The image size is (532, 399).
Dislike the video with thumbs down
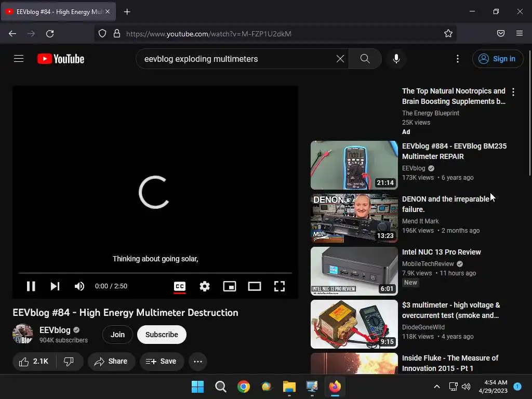[x=69, y=362]
